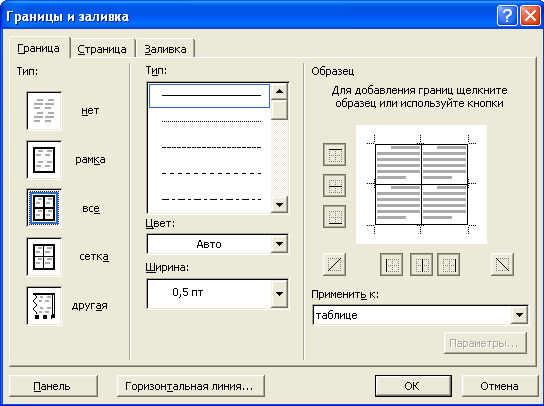Open the 'Ширина' width dropdown 0,5 пт
The image size is (544, 406).
click(x=218, y=294)
